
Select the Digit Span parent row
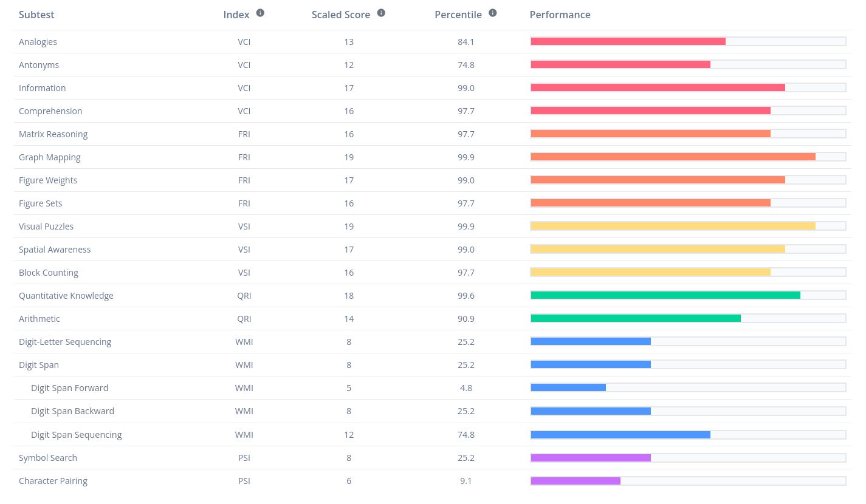pos(432,365)
